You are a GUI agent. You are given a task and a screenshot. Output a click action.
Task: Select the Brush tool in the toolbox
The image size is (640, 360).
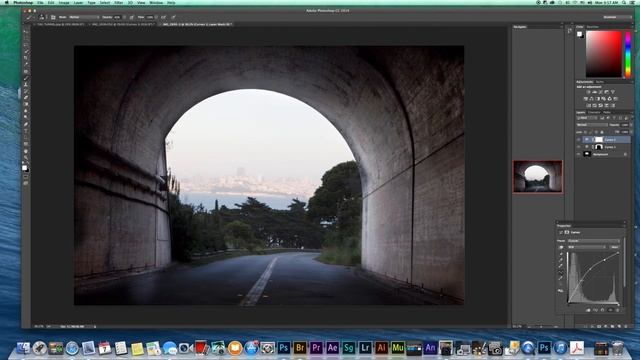point(26,78)
